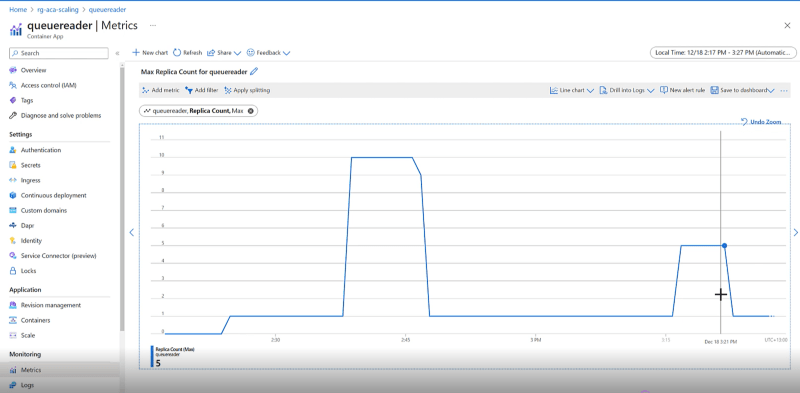Click the Dapr icon in sidebar
This screenshot has width=800, height=393.
(13, 225)
